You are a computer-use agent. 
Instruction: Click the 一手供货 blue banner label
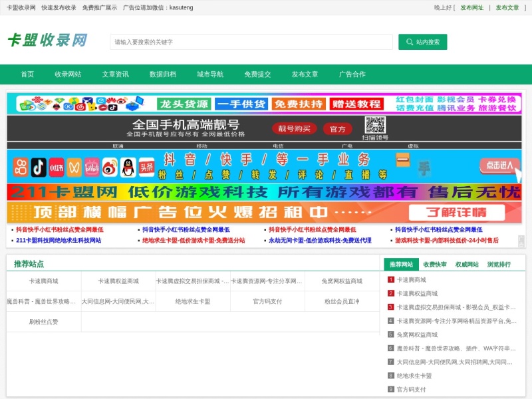241,104
